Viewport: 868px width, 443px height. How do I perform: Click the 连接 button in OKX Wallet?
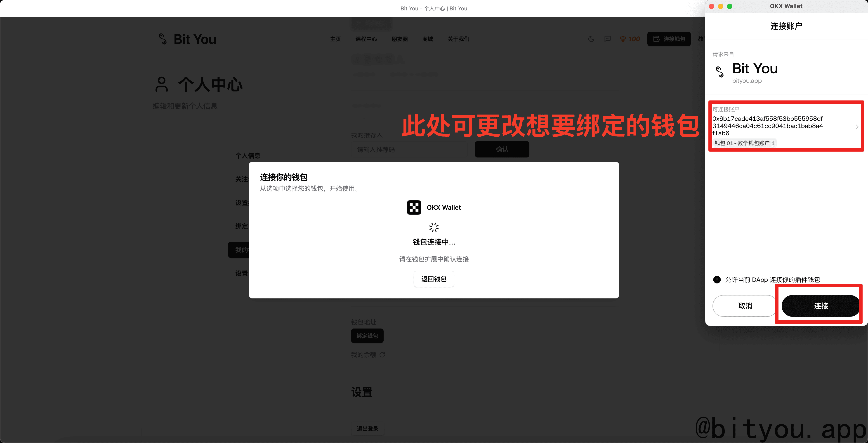tap(821, 306)
